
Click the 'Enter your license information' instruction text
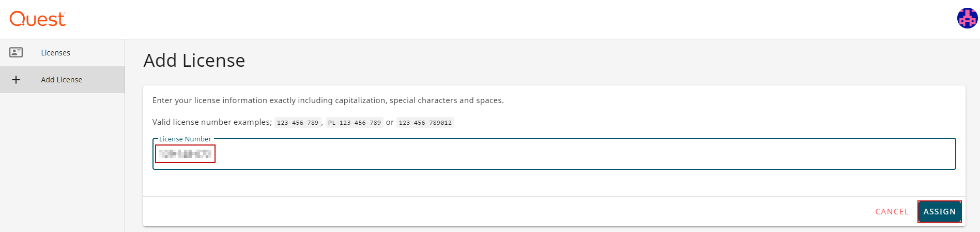click(328, 100)
